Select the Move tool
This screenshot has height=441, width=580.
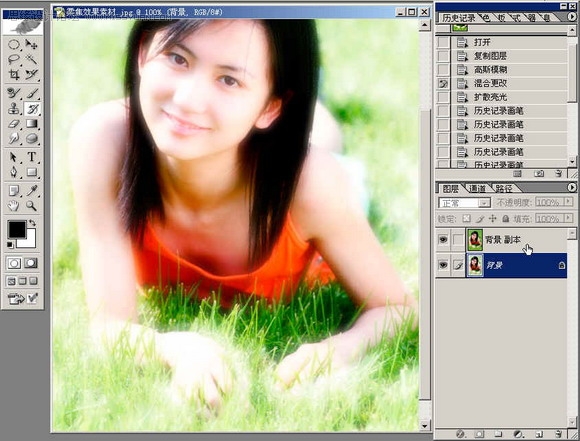(31, 45)
